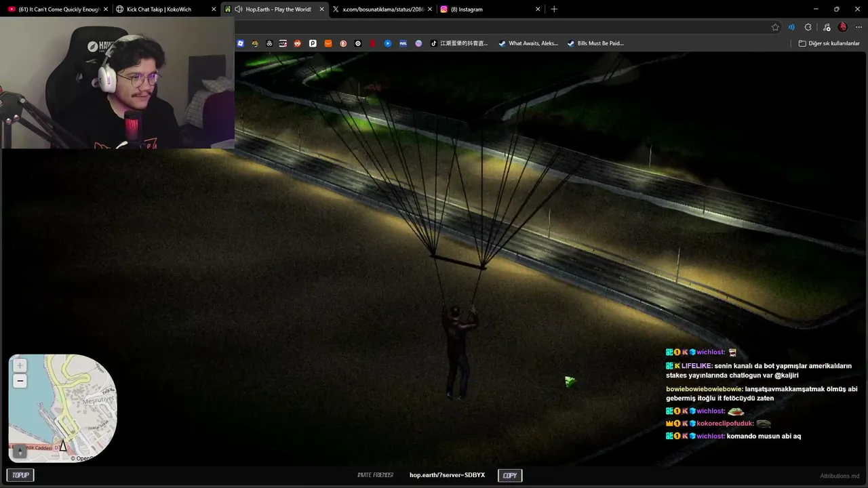The height and width of the screenshot is (488, 868).
Task: Open a new browser tab
Action: [x=554, y=9]
